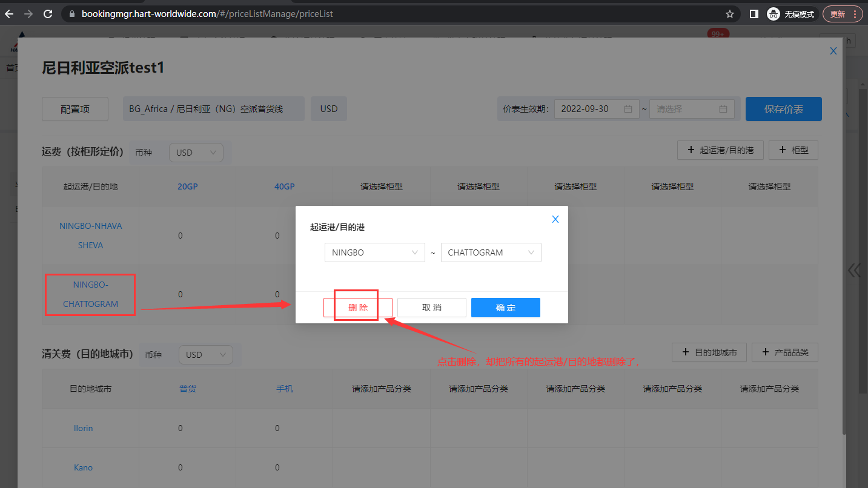Viewport: 868px width, 488px height.
Task: Open the 配置项 configuration button
Action: coord(75,109)
